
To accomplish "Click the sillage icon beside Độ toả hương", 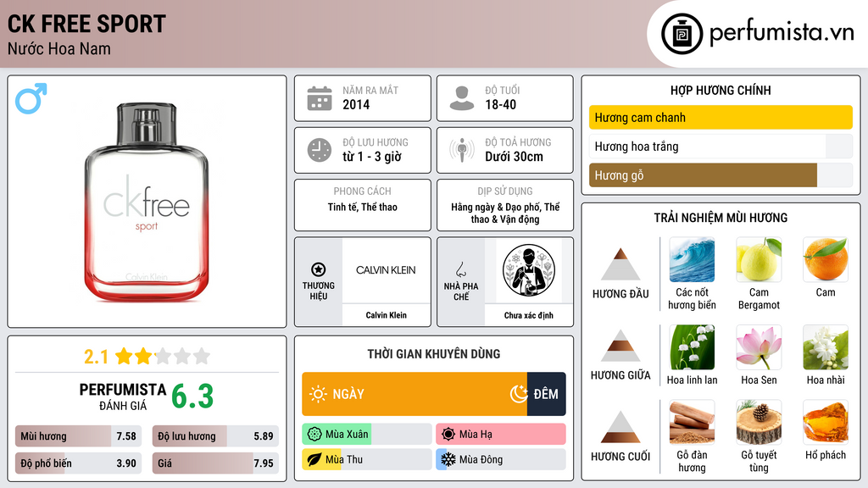I will 462,150.
